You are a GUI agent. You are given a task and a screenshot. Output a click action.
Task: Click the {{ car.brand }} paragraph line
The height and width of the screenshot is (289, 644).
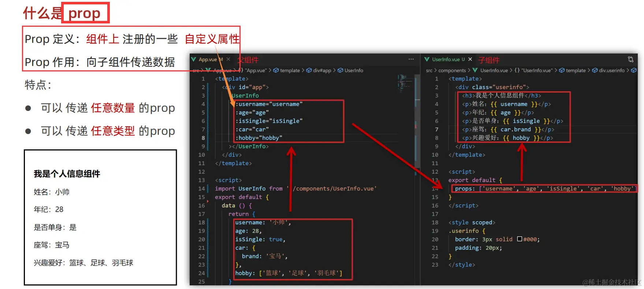pos(508,129)
